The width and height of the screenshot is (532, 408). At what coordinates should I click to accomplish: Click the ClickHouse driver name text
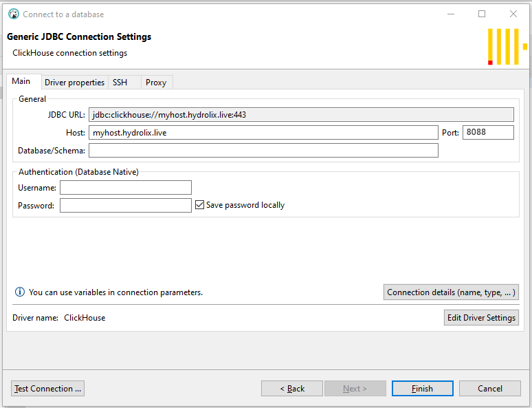tap(85, 318)
